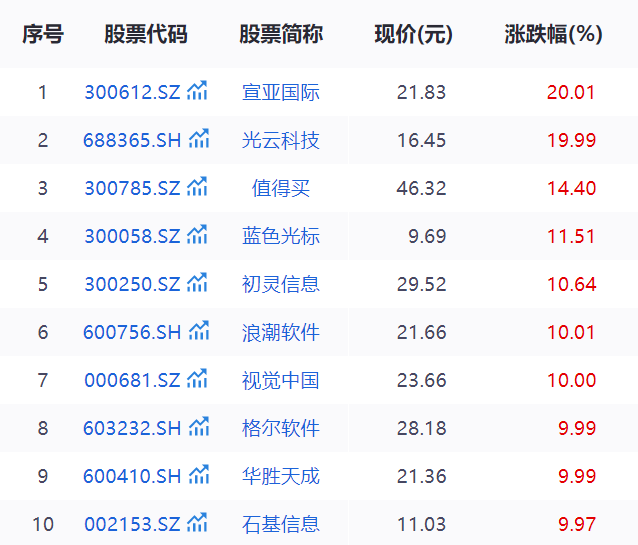The image size is (638, 545).
Task: Open the chart icon next to 300058.SZ
Action: (197, 235)
